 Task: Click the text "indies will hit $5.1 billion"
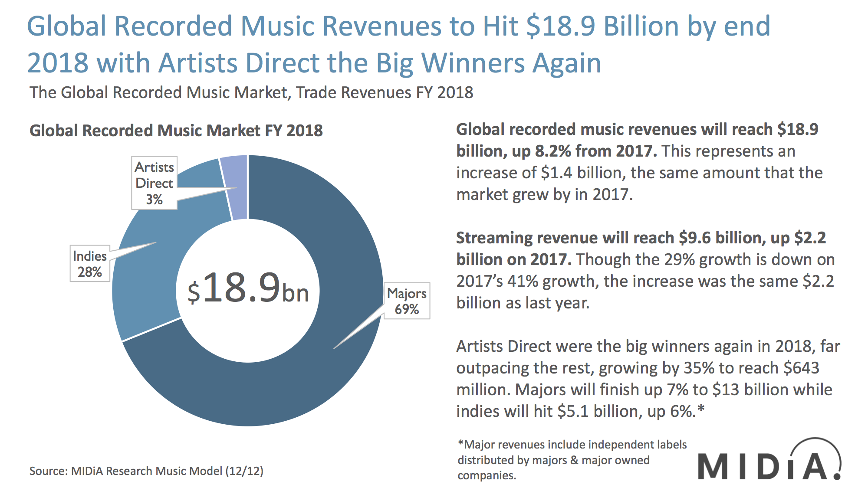[x=549, y=411]
